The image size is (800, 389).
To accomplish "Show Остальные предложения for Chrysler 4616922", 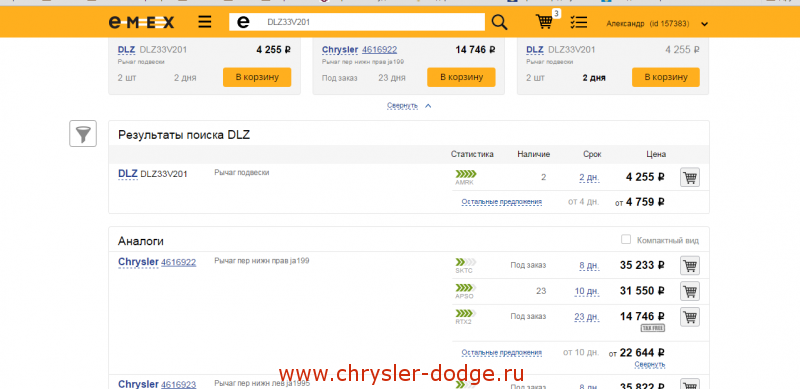I will point(502,352).
